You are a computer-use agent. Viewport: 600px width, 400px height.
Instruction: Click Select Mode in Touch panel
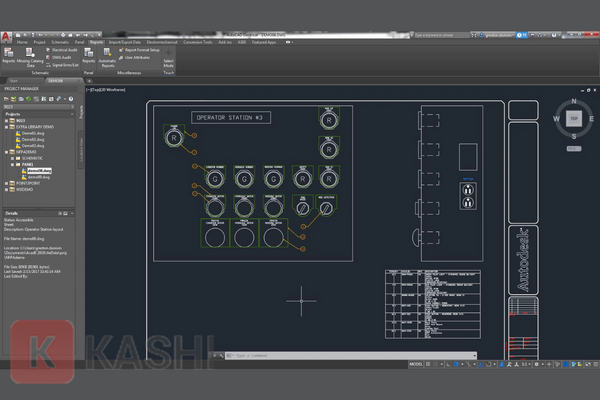point(168,58)
